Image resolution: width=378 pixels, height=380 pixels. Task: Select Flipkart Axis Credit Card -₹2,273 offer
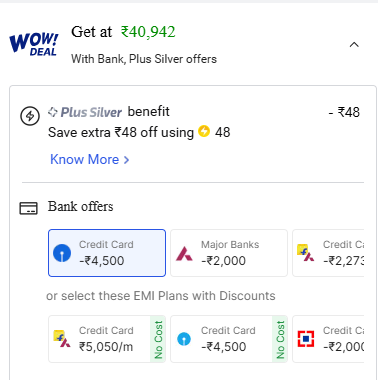(328, 253)
